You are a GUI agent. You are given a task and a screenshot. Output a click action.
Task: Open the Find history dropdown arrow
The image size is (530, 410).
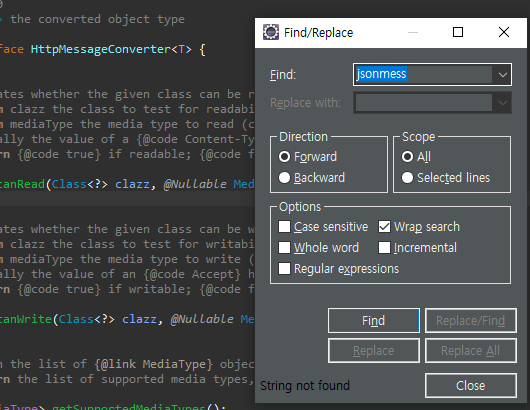(x=502, y=74)
